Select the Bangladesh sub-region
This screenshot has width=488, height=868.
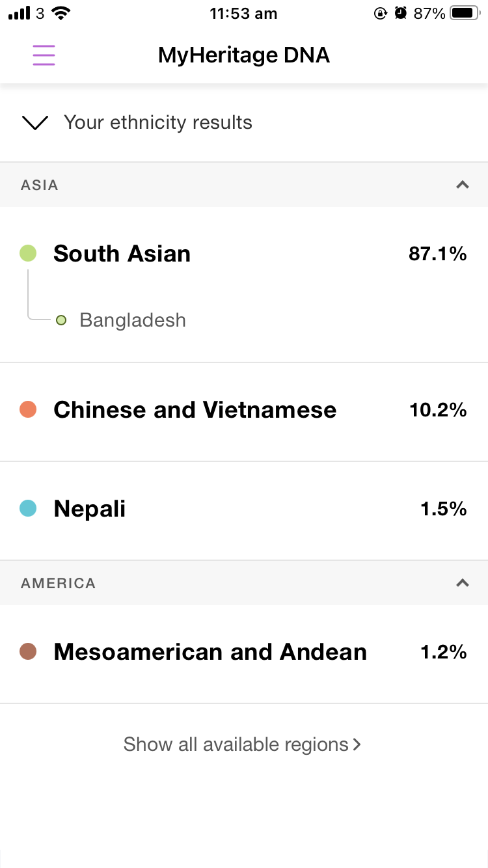click(x=133, y=320)
